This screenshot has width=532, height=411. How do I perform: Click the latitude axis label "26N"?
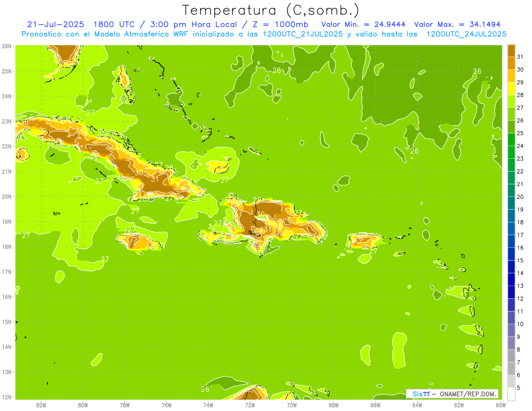(6, 46)
